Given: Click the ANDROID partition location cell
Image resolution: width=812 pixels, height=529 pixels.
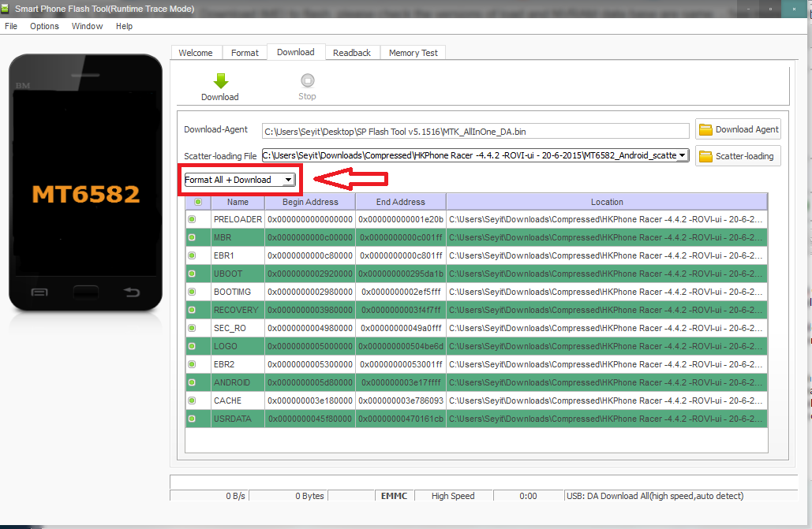Looking at the screenshot, I should (606, 382).
